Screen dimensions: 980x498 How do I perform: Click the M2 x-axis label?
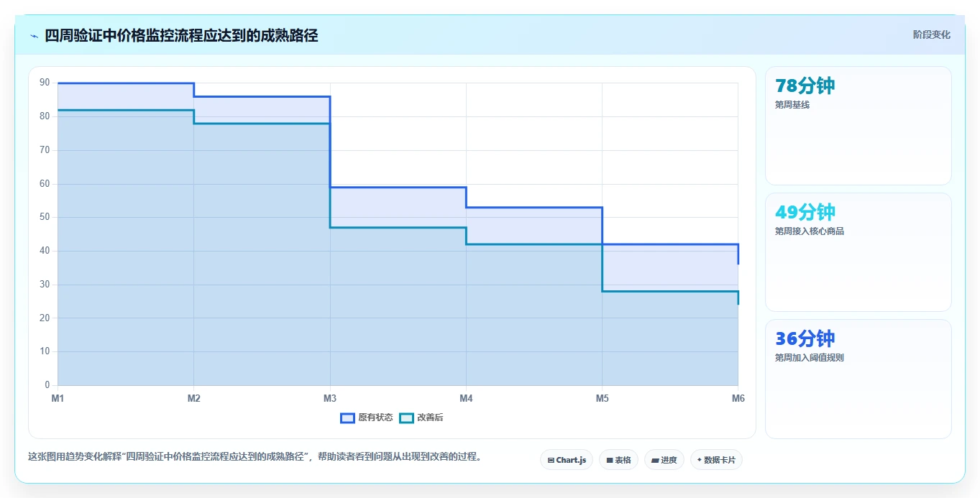[x=193, y=398]
